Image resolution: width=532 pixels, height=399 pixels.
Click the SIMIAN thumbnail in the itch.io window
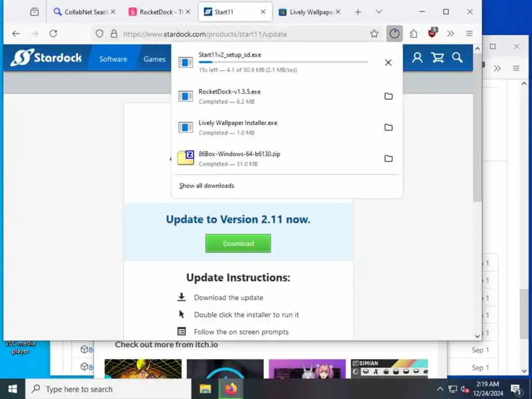point(389,368)
